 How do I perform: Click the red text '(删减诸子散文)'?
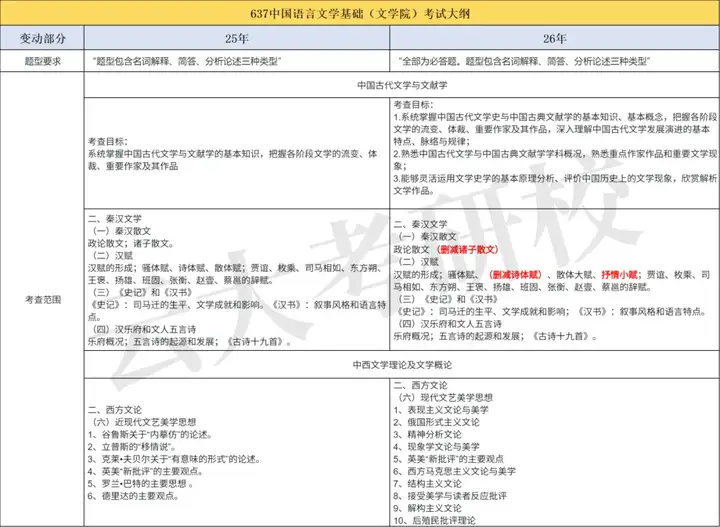pyautogui.click(x=467, y=249)
